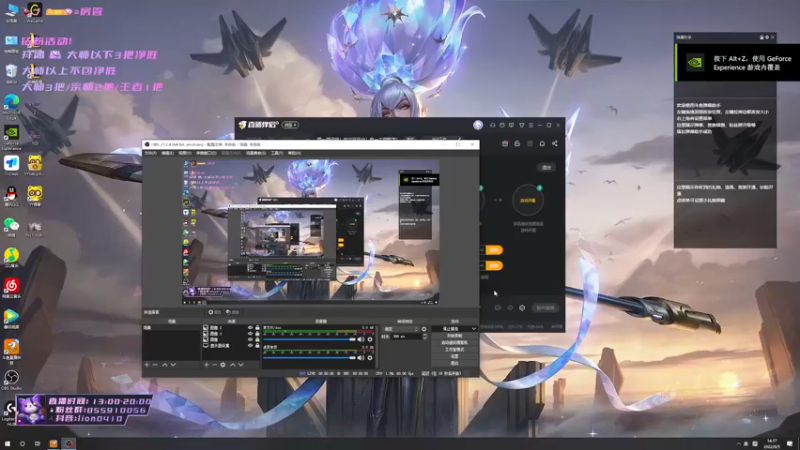Open Settings button in OBS Controls

click(x=455, y=356)
